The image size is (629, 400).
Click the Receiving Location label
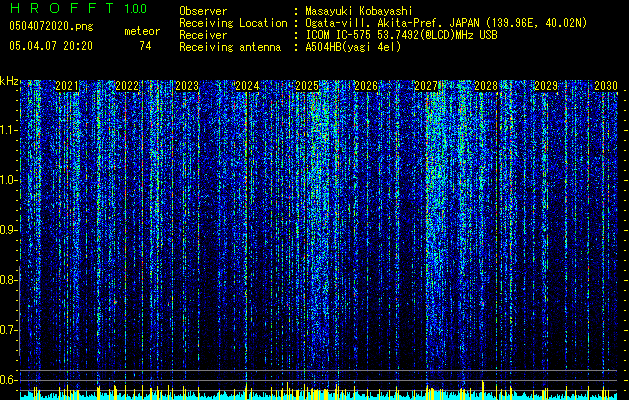click(x=233, y=23)
